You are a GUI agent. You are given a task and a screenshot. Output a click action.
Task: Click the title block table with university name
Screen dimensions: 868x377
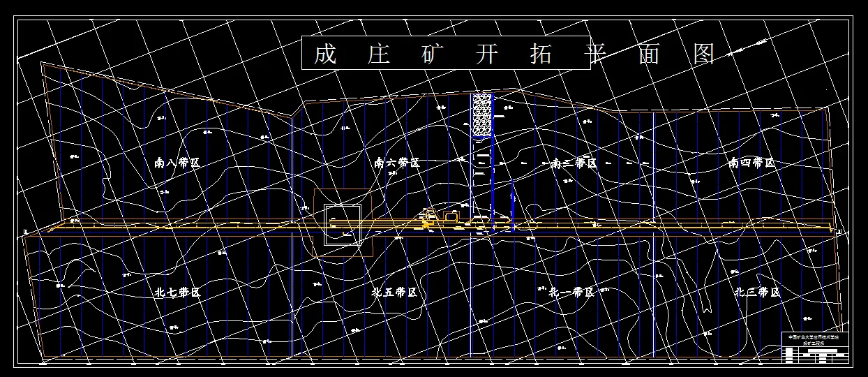tap(816, 347)
